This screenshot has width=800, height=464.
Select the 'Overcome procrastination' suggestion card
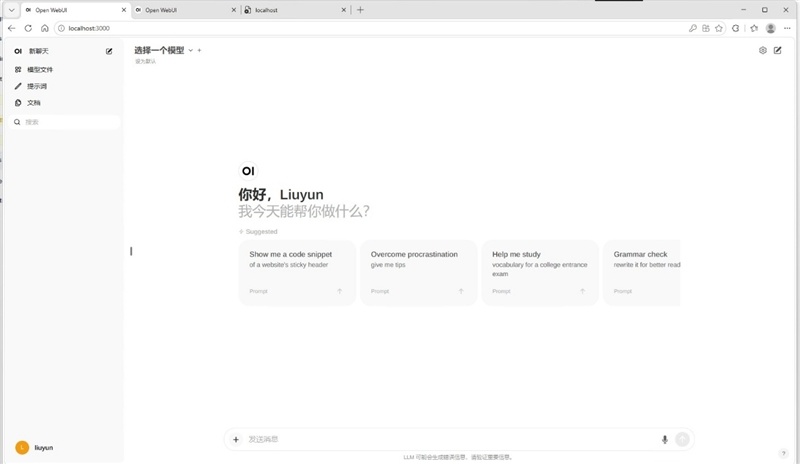418,273
